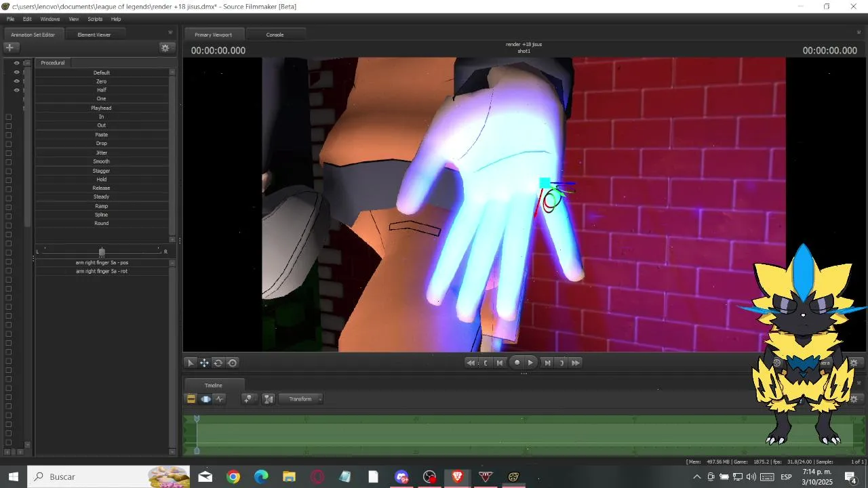Click the left bracket in-point playback button

(486, 363)
